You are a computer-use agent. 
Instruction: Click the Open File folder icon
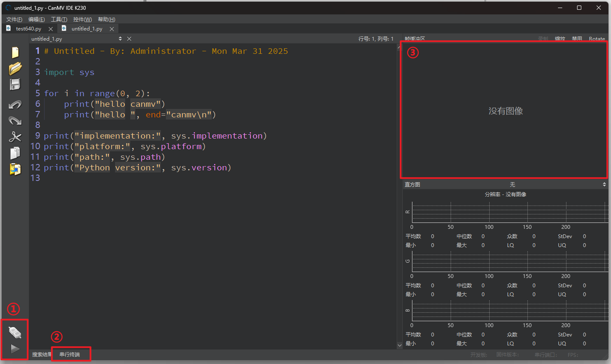click(x=15, y=68)
